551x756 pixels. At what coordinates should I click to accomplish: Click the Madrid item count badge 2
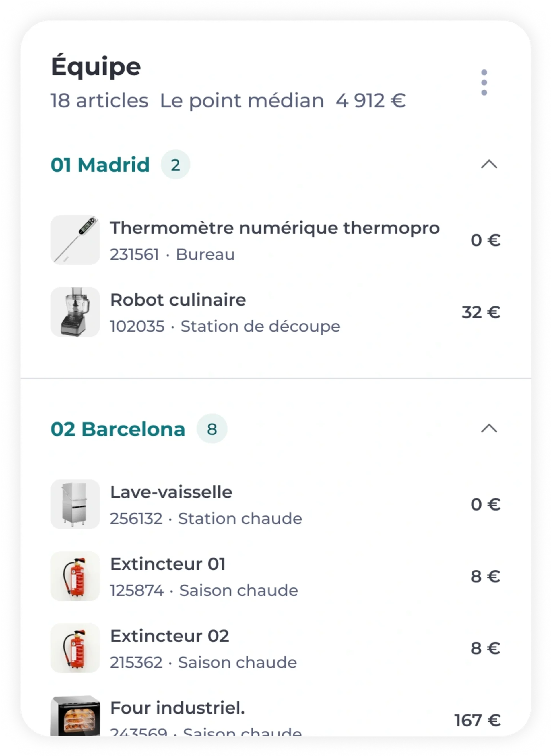coord(175,165)
